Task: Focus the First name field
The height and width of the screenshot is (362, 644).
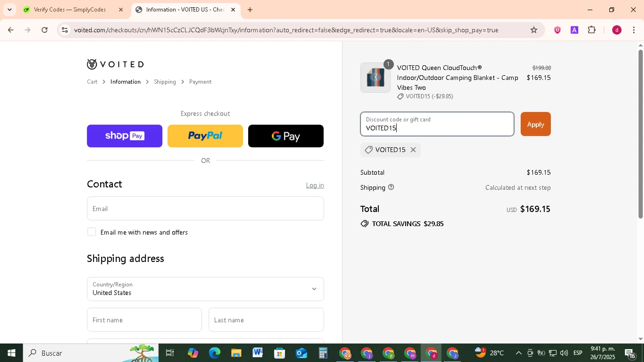Action: (144, 320)
